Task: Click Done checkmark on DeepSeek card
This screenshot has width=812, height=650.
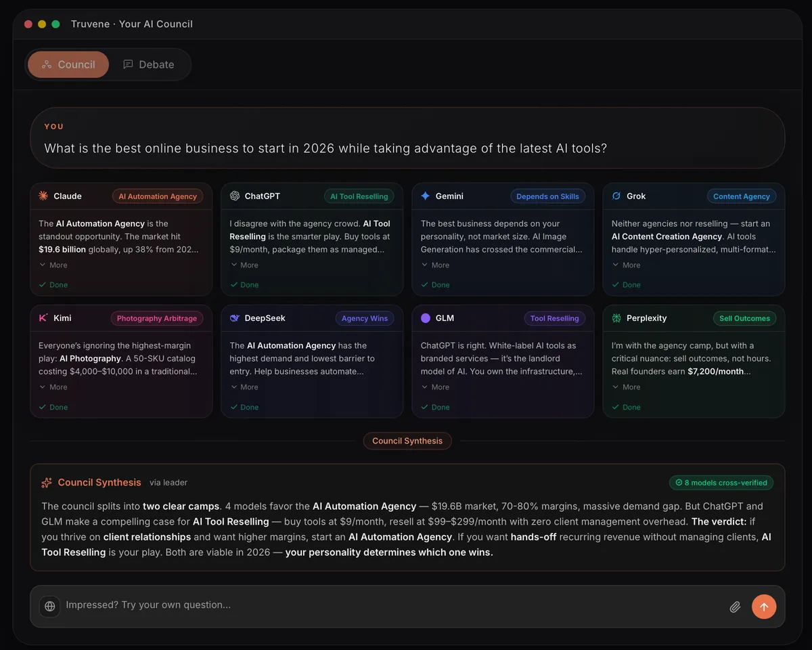Action: (x=233, y=407)
